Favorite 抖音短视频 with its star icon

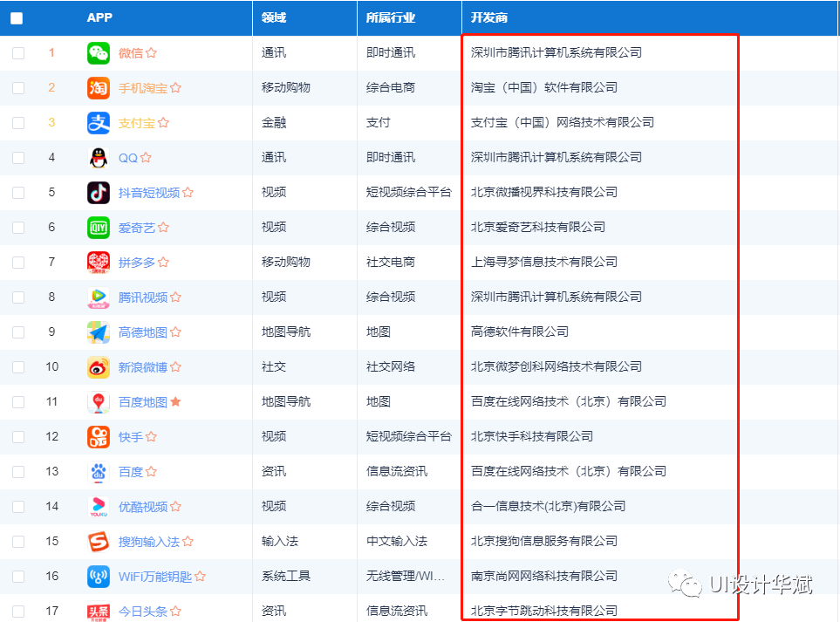point(188,192)
